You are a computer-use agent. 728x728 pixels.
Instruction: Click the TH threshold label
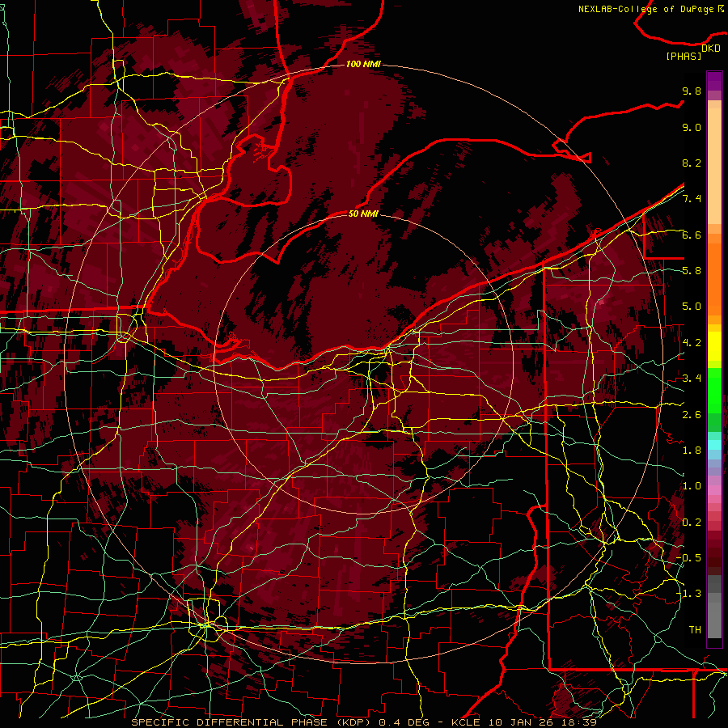(x=695, y=630)
